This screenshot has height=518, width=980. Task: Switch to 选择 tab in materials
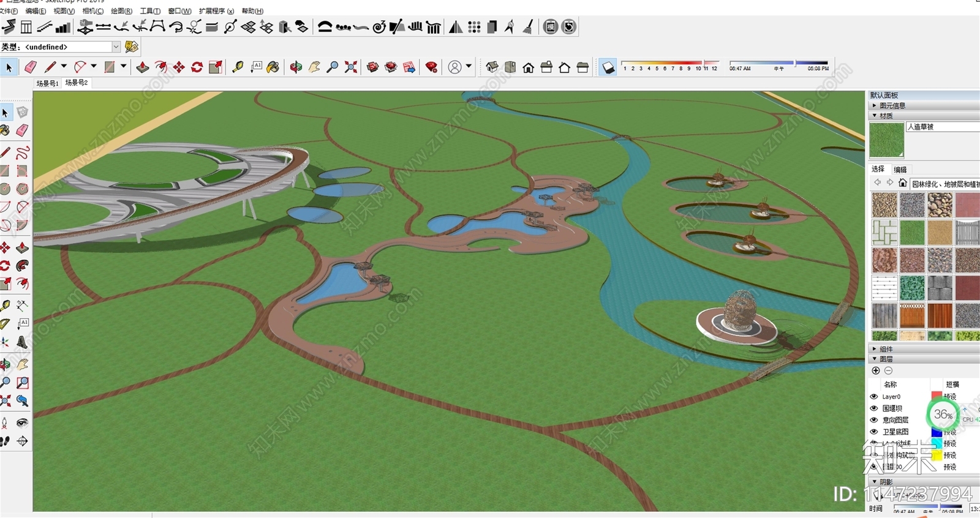(878, 169)
